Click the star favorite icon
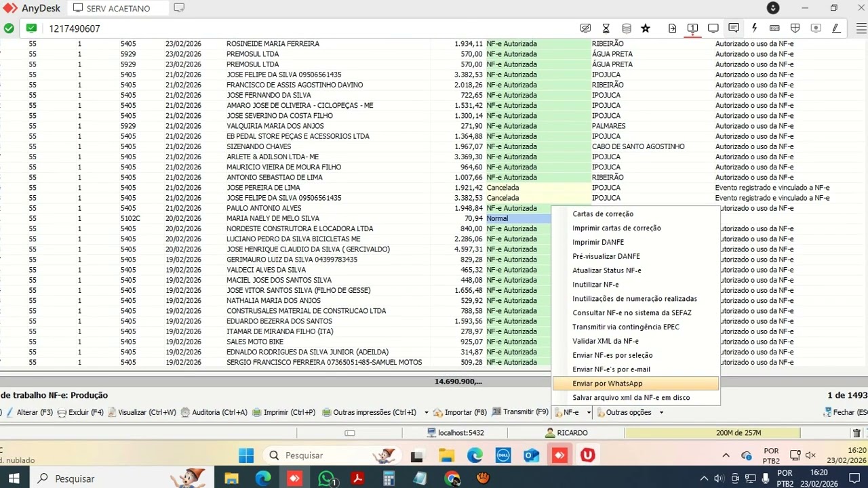 coord(646,28)
